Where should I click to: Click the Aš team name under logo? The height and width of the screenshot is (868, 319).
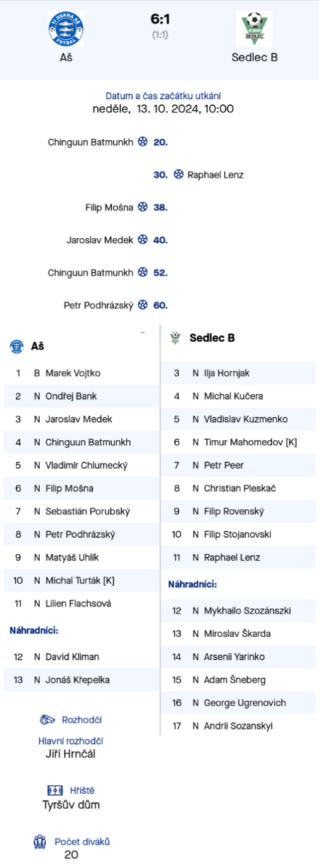(x=66, y=57)
